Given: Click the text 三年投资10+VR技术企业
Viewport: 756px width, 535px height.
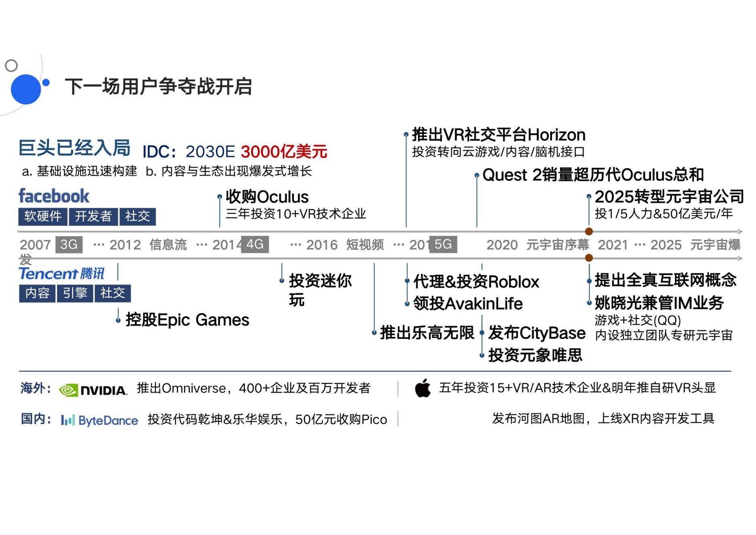Looking at the screenshot, I should [x=296, y=214].
